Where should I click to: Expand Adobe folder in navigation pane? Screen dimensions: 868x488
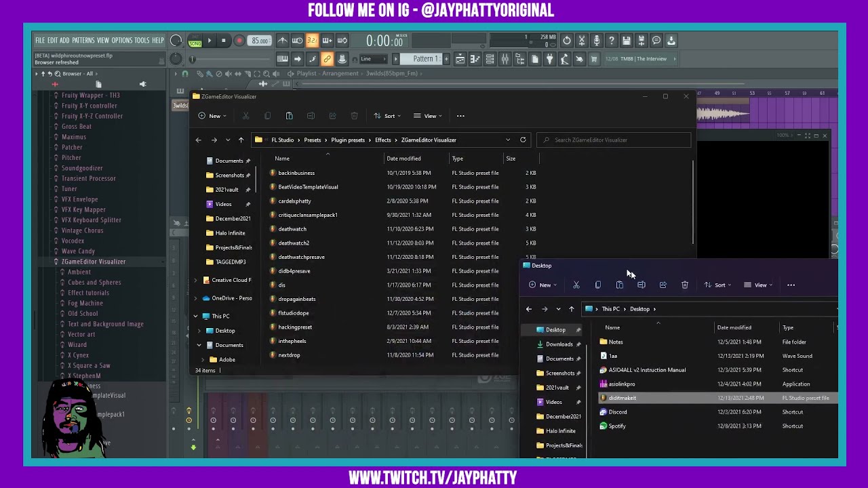coord(203,360)
